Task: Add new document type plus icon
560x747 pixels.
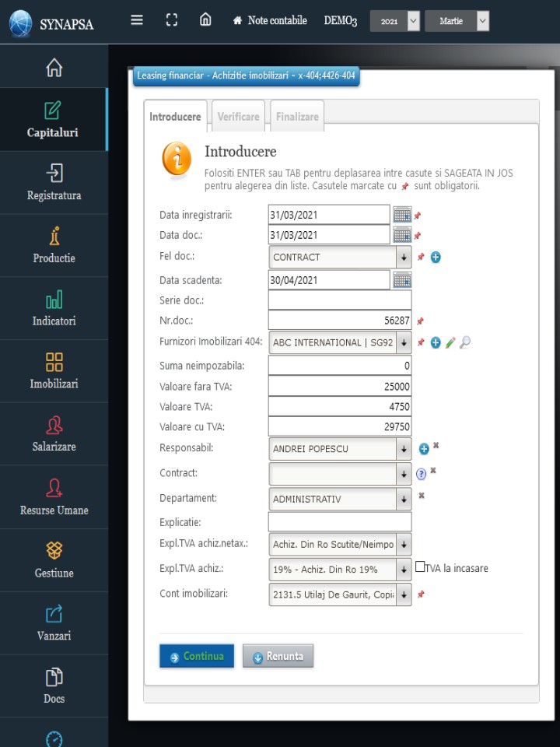Action: 436,258
